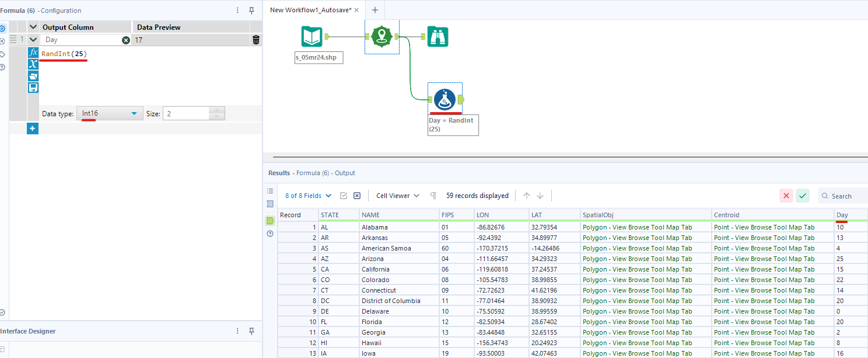Select the Spatial Info tool node

(x=381, y=37)
